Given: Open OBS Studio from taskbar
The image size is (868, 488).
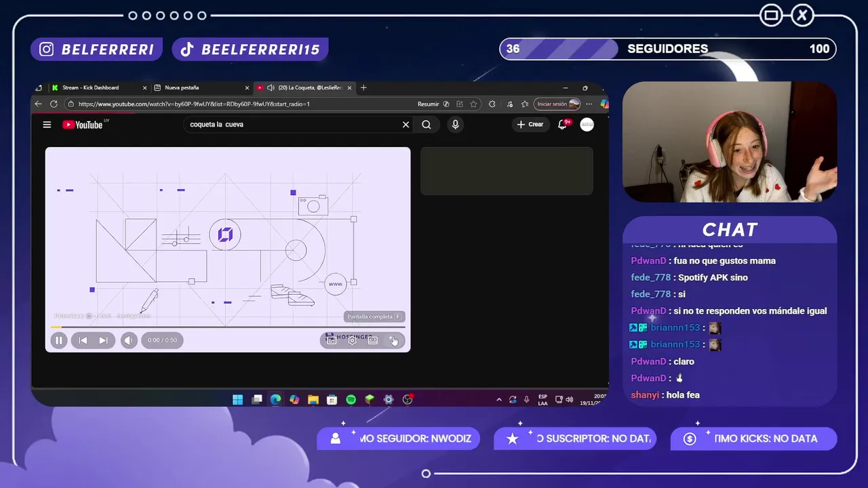Looking at the screenshot, I should (x=408, y=400).
